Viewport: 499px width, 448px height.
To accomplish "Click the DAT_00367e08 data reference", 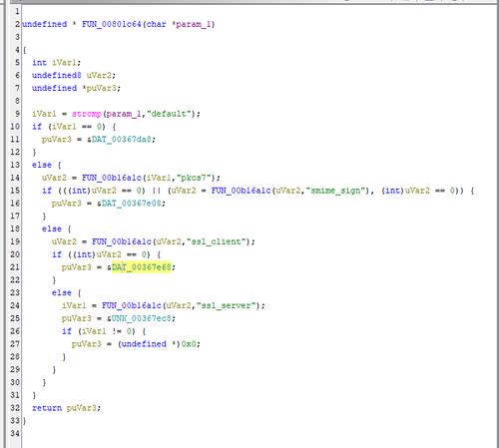I will coord(132,204).
